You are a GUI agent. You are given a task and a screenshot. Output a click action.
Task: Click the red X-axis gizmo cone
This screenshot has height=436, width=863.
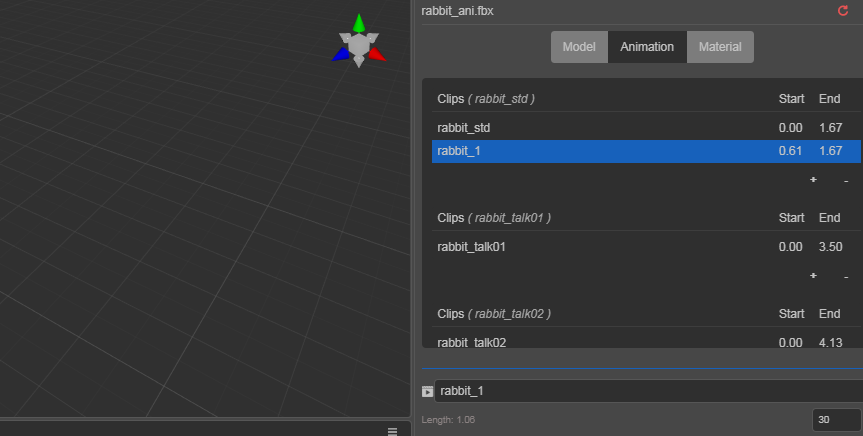coord(377,54)
